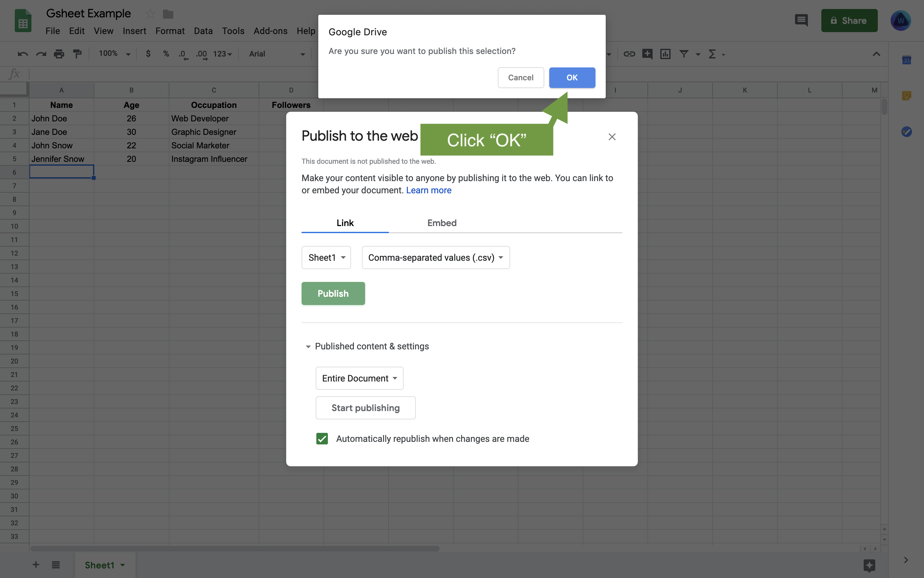Open the Format menu

pyautogui.click(x=170, y=31)
